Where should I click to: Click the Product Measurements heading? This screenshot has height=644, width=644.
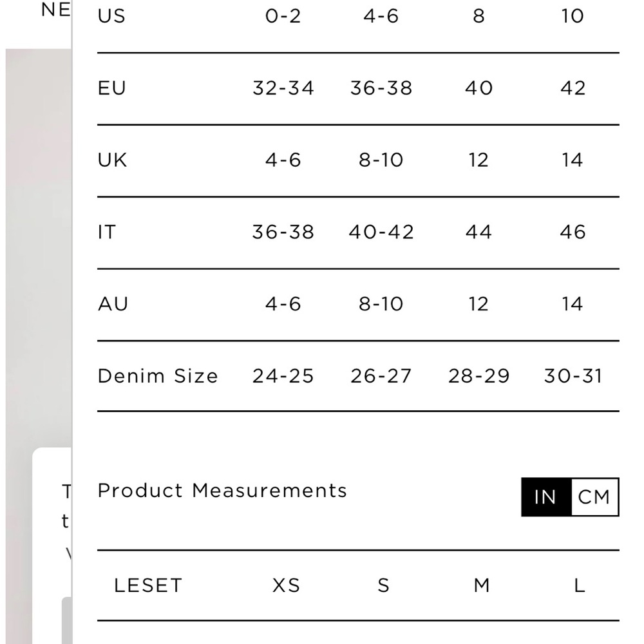click(222, 490)
